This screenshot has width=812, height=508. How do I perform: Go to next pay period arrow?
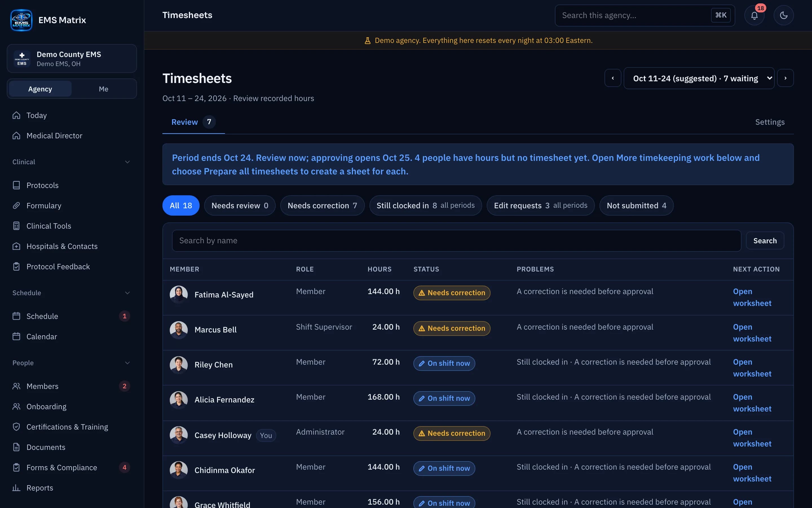tap(785, 78)
